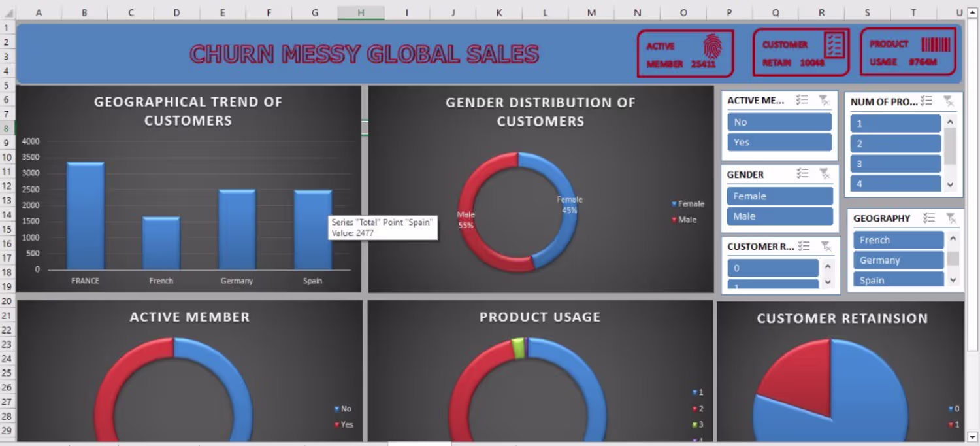
Task: Clear filter on the Geography slicer
Action: 951,218
